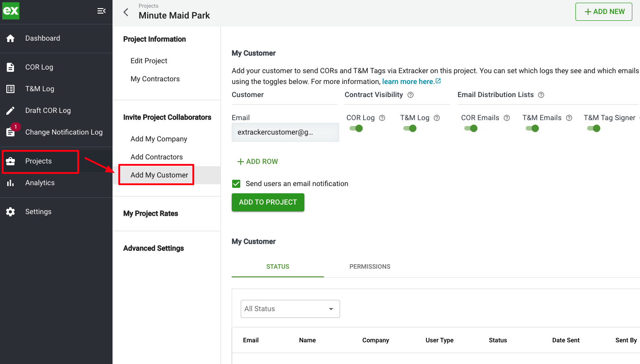
Task: Click the Projects breadcrumb label
Action: 149,6
